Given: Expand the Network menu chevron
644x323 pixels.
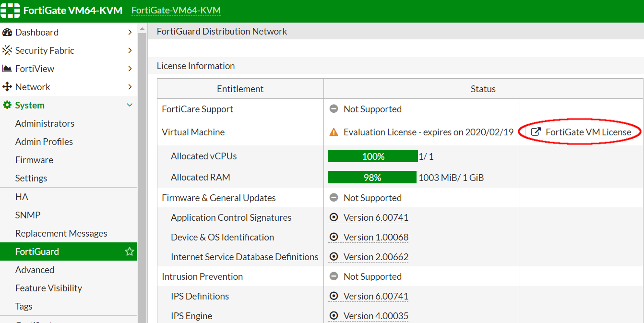Looking at the screenshot, I should [130, 87].
